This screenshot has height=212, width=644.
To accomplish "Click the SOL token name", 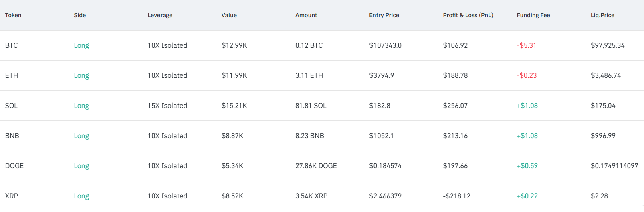I will [11, 106].
